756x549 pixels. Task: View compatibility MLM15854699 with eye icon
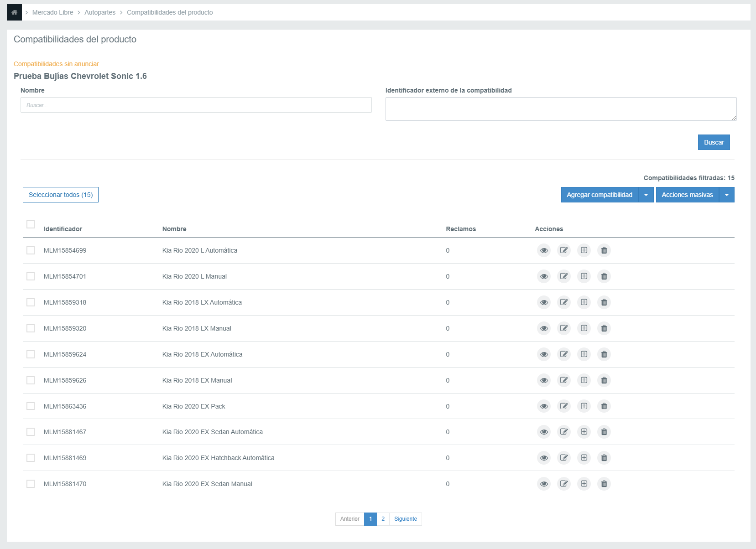(544, 250)
